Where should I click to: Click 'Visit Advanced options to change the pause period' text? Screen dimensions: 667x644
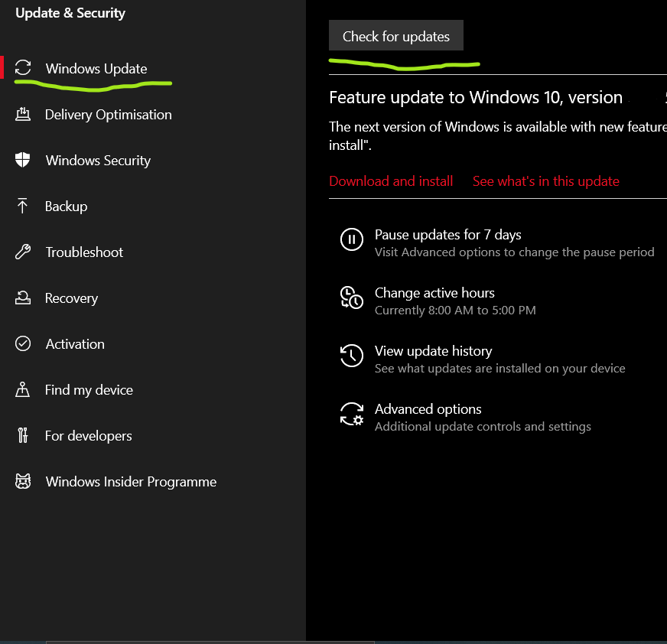tap(514, 252)
